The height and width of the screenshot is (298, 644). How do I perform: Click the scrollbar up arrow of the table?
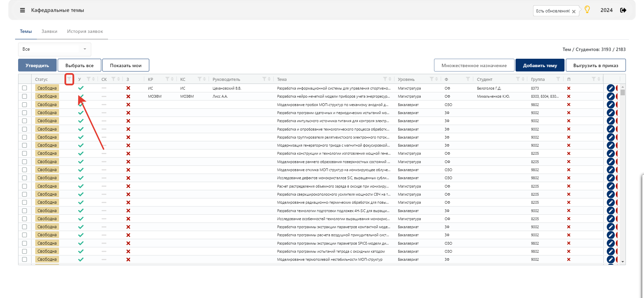(623, 87)
